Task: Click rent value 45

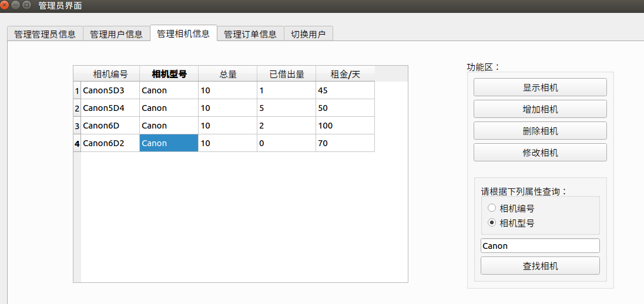Action: pyautogui.click(x=345, y=90)
